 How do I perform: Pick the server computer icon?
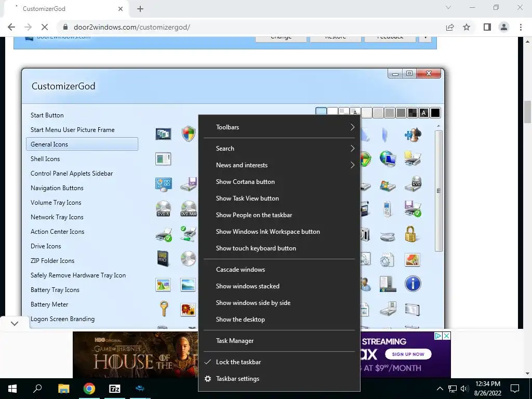tap(388, 284)
